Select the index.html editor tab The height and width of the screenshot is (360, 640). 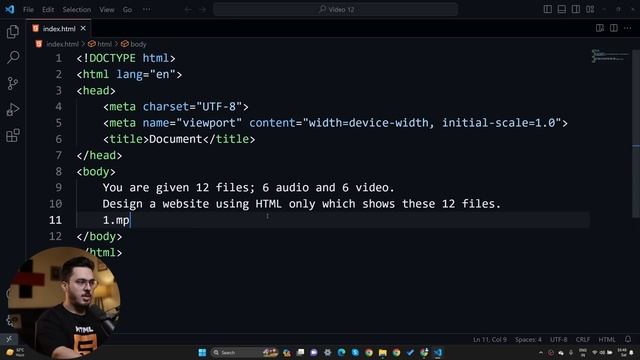[59, 29]
